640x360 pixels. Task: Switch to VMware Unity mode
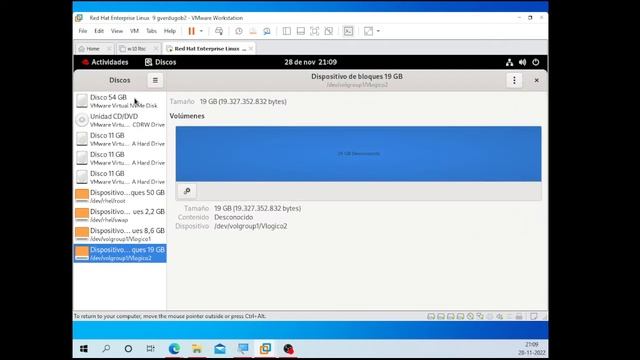click(328, 31)
